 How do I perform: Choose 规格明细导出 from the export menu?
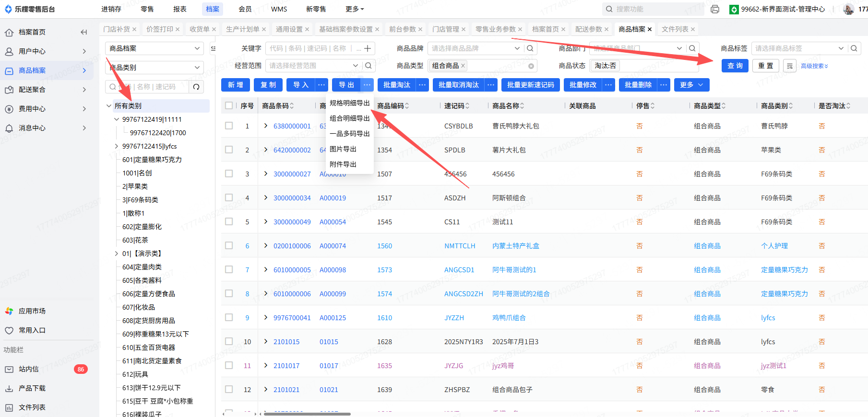(x=350, y=103)
